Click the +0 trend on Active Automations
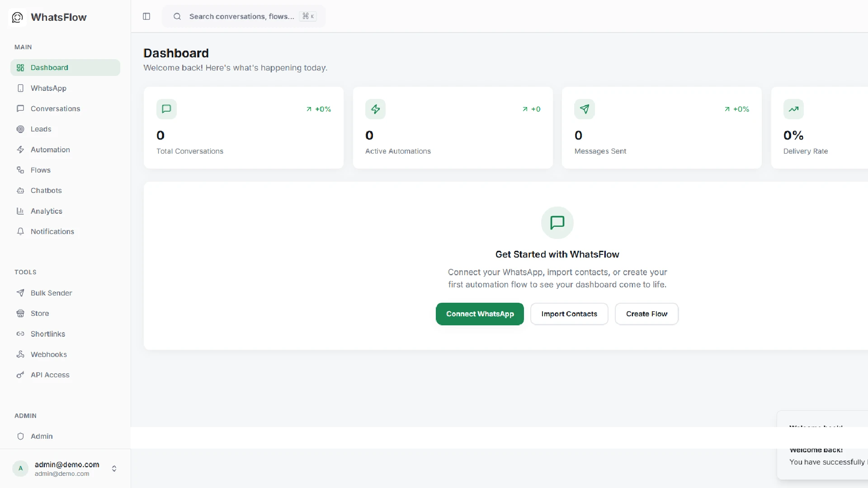This screenshot has height=488, width=868. (531, 109)
